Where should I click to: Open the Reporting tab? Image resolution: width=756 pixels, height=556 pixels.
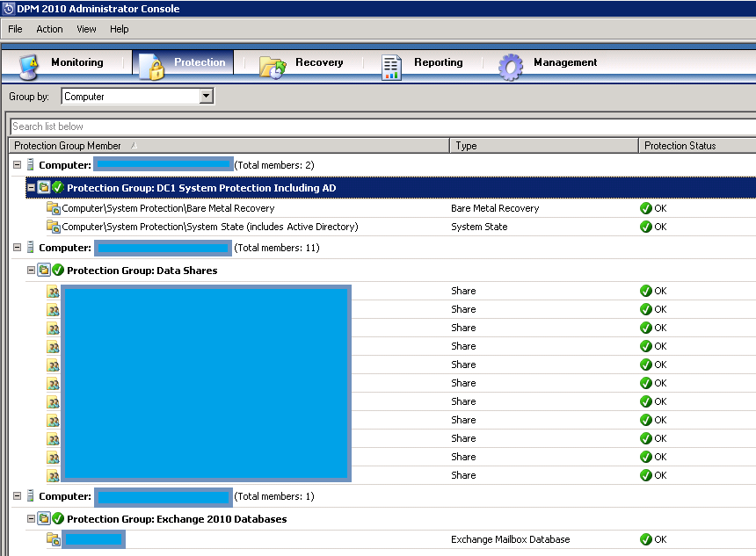pyautogui.click(x=422, y=64)
